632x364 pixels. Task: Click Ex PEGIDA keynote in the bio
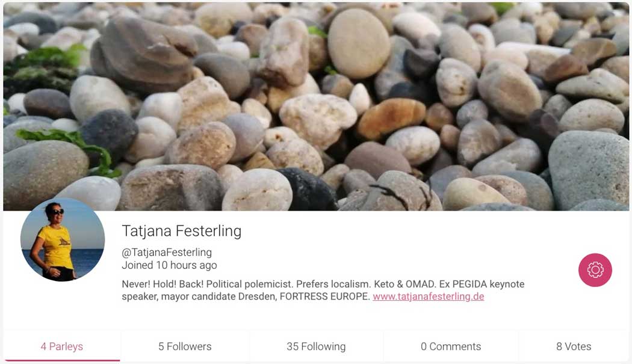coord(482,284)
